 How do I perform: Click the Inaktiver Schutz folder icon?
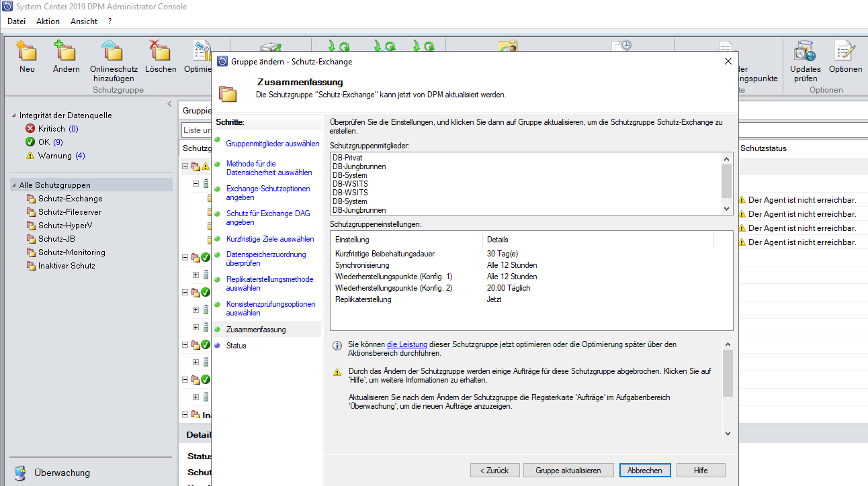point(31,266)
